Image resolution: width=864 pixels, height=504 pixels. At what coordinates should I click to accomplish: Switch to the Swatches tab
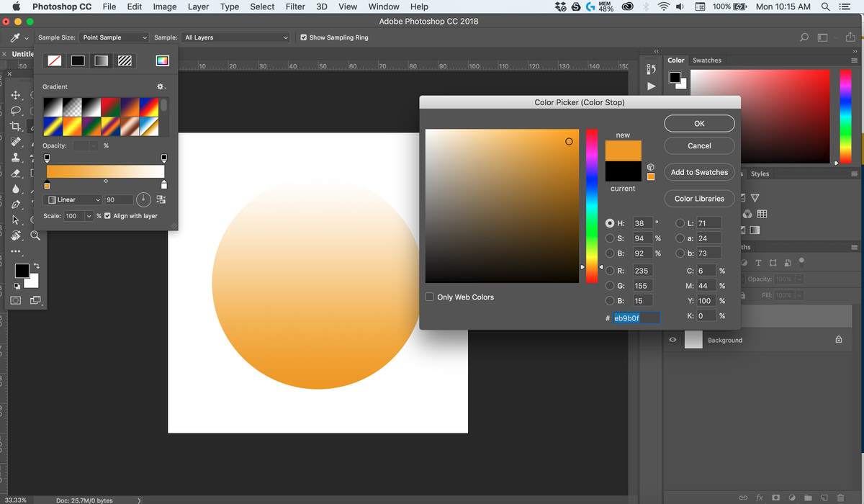click(706, 60)
